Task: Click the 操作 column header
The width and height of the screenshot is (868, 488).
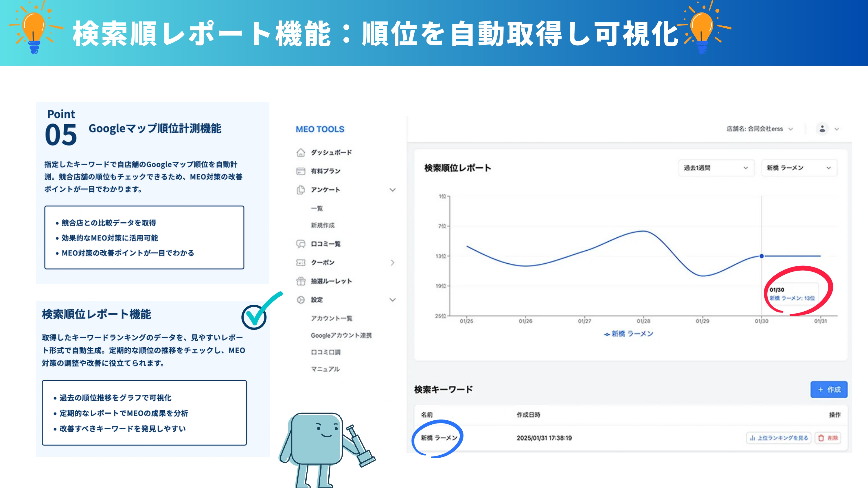Action: point(835,415)
